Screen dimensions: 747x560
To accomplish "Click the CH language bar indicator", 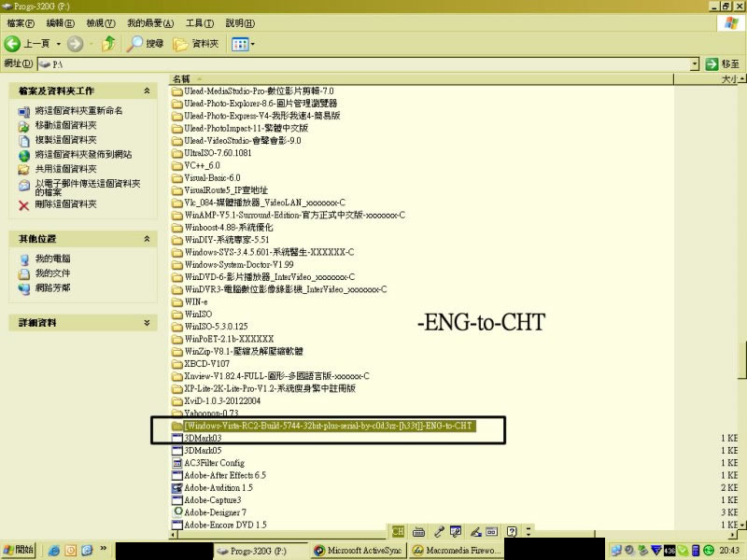I will tap(398, 531).
